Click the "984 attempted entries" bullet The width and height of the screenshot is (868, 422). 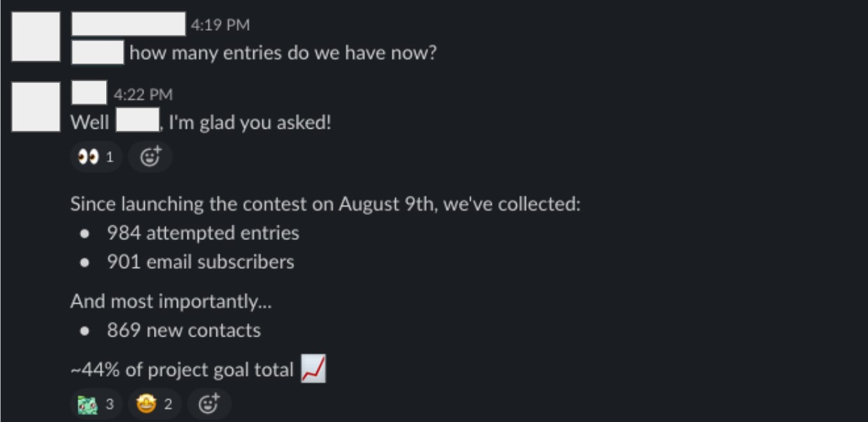[x=203, y=233]
